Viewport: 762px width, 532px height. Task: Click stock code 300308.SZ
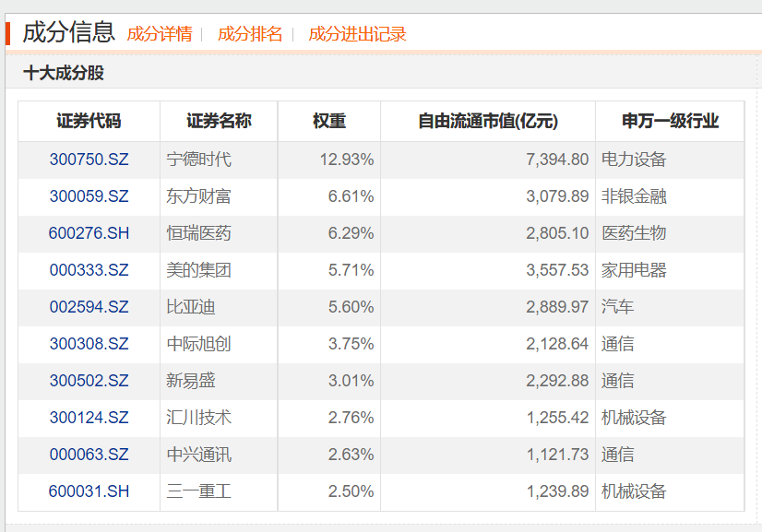click(x=89, y=344)
